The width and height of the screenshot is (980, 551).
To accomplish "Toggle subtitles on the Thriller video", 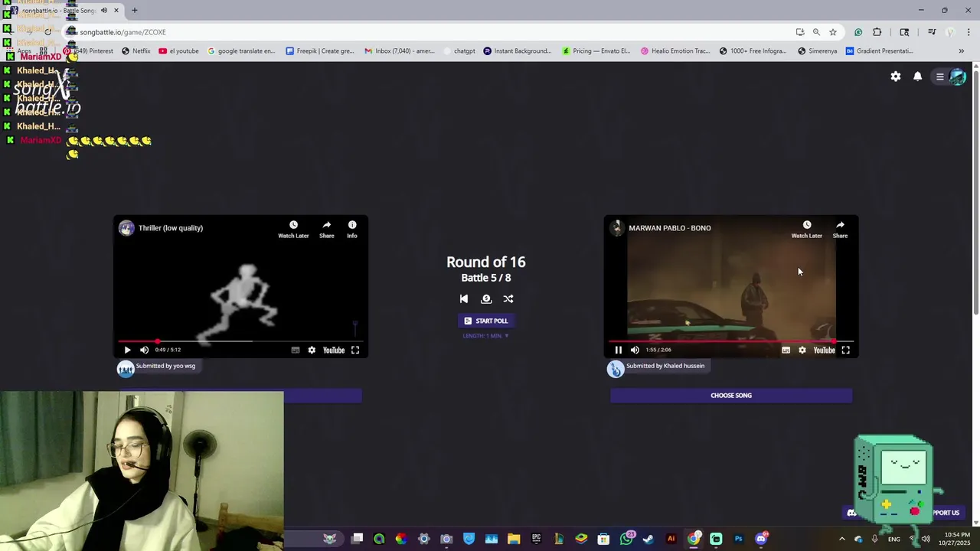I will coord(296,350).
